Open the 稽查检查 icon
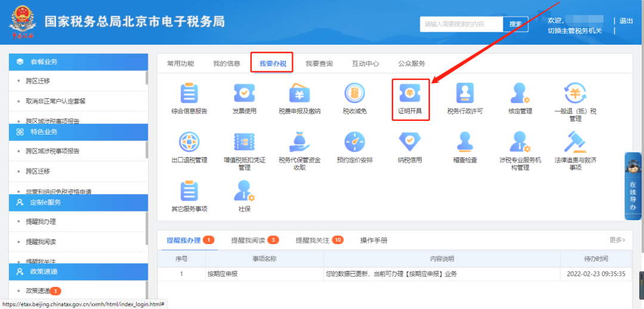The height and width of the screenshot is (309, 644). [465, 142]
